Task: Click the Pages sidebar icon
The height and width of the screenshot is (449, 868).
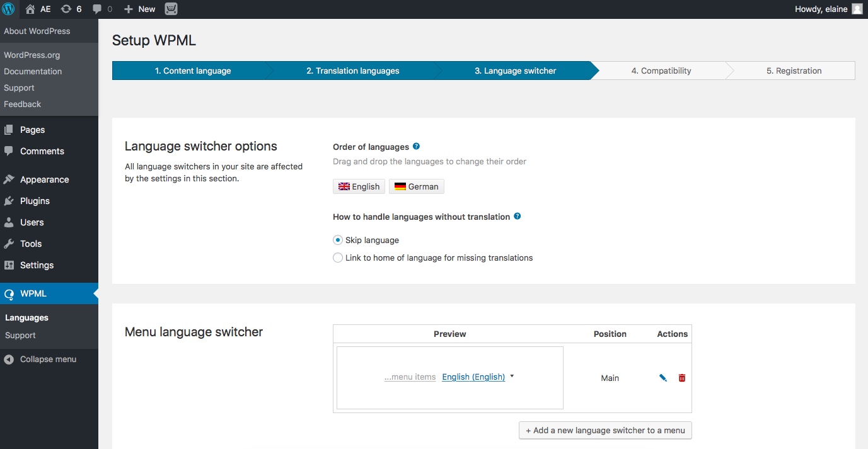Action: click(x=9, y=130)
